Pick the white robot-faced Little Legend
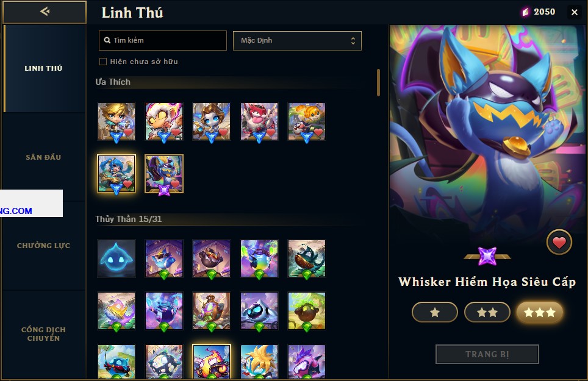 (259, 311)
